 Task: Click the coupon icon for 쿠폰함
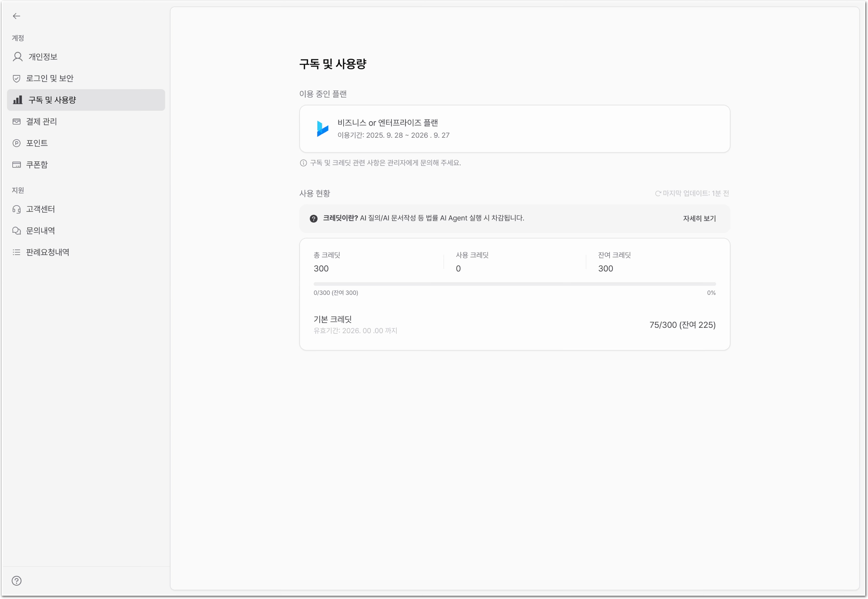tap(16, 165)
